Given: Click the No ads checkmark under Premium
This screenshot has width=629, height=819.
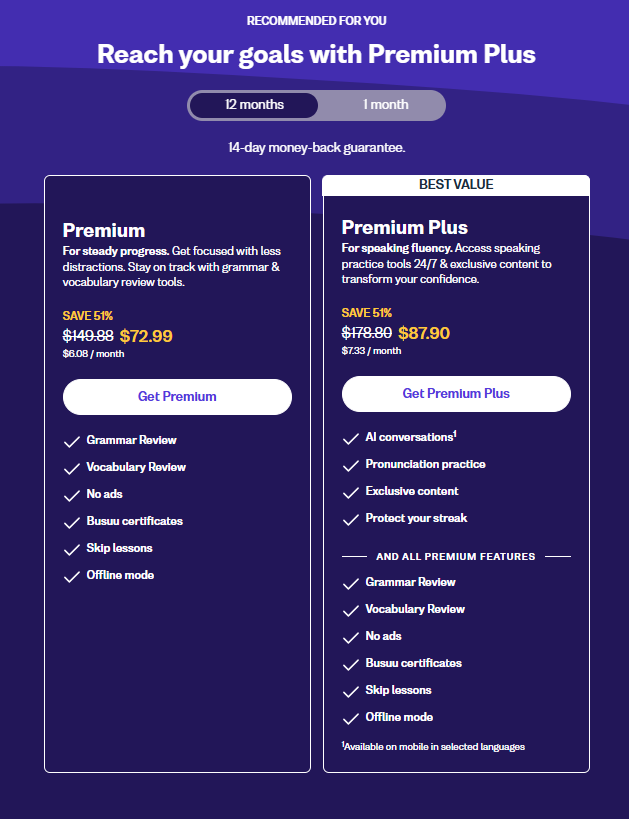Looking at the screenshot, I should [72, 494].
